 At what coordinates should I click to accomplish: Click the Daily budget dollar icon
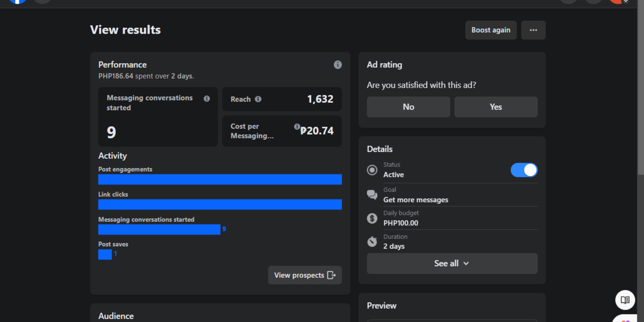pyautogui.click(x=372, y=218)
